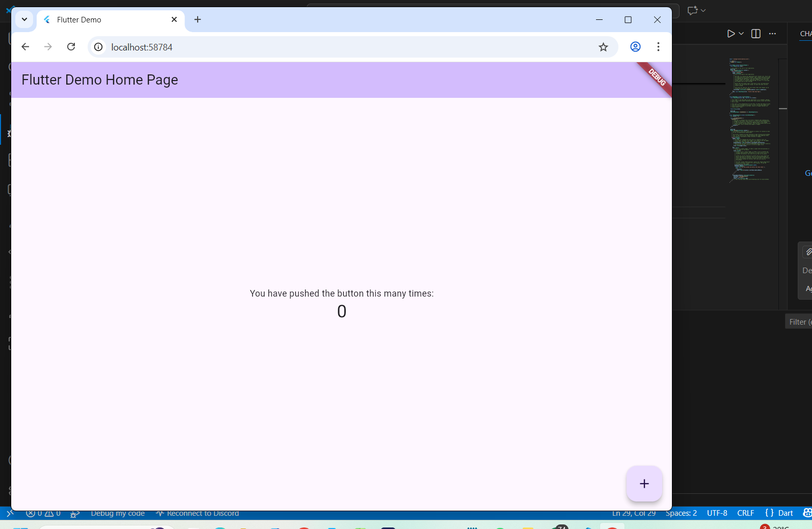Expand the Copilot chat dropdown chevron
The height and width of the screenshot is (529, 812).
click(x=703, y=10)
